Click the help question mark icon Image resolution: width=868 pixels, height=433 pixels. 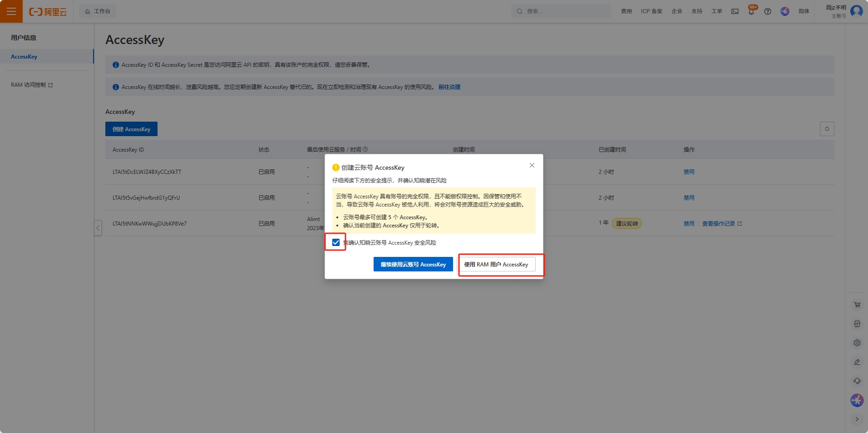pyautogui.click(x=768, y=11)
